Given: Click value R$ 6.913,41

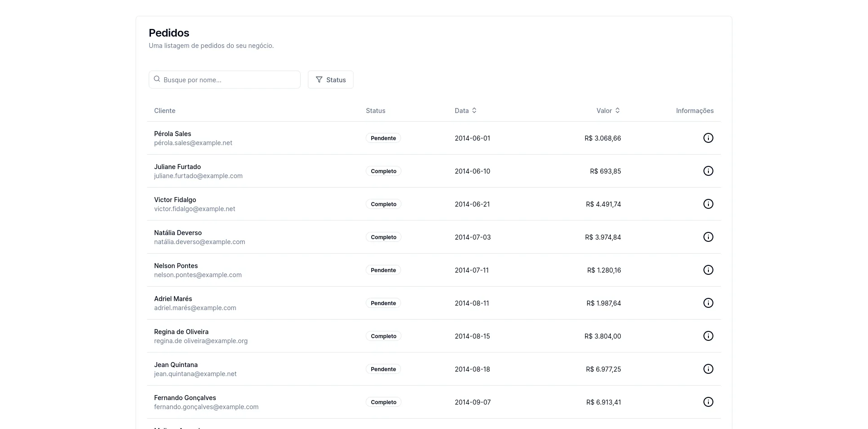Looking at the screenshot, I should coord(604,402).
